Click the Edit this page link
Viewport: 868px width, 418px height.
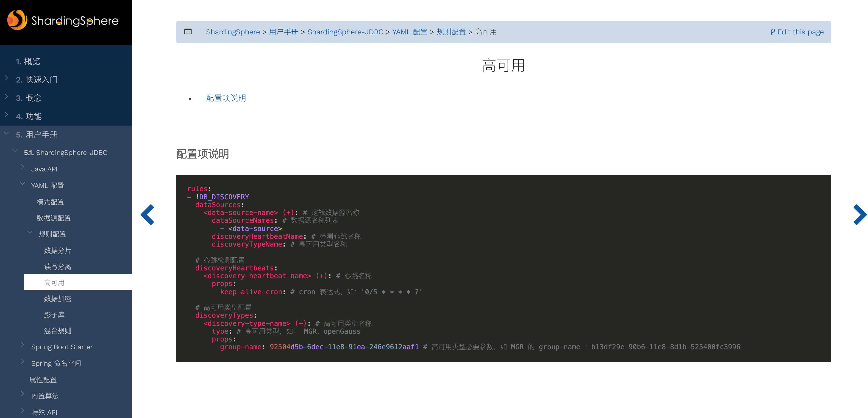coord(797,32)
